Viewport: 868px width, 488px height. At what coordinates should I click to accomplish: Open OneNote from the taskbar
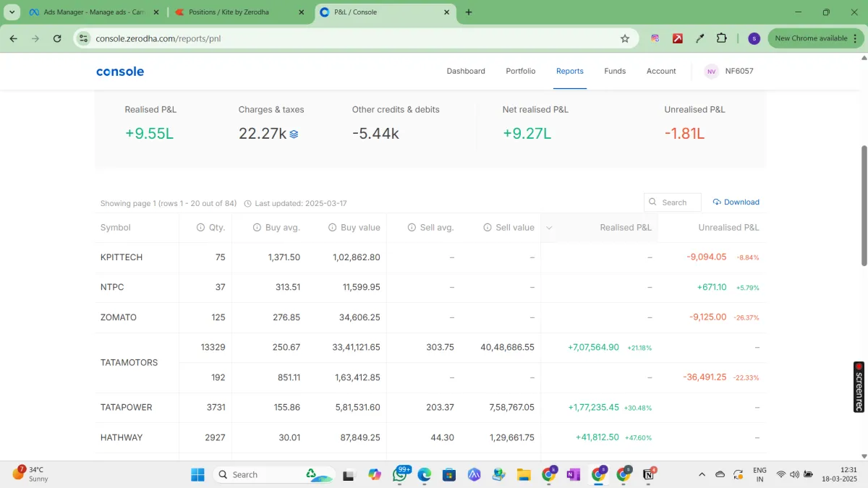click(574, 474)
